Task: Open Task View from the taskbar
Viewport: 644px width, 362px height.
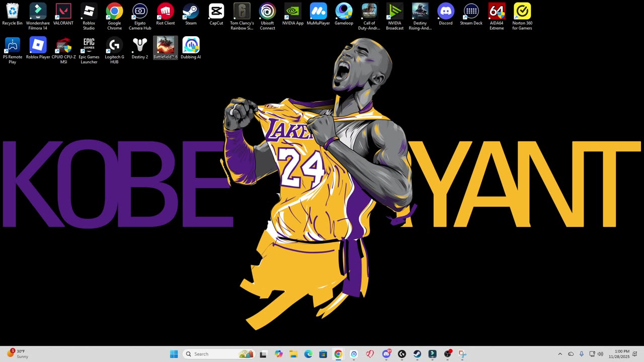Action: [x=263, y=354]
